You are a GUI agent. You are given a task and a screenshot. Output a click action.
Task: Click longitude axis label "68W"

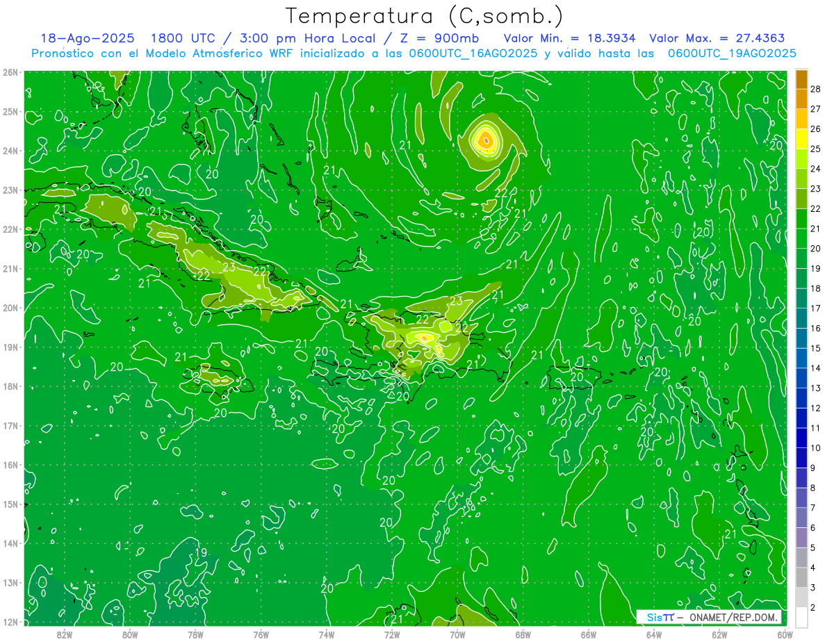click(x=523, y=634)
